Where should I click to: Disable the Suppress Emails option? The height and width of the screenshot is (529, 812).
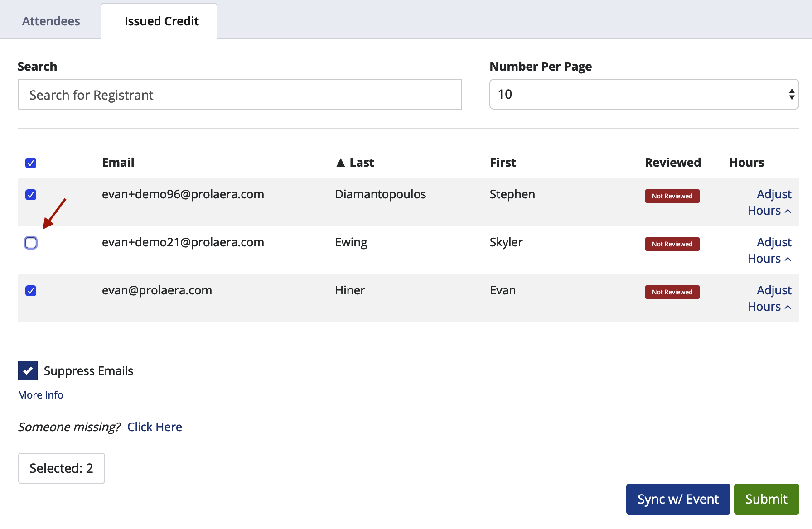pos(28,370)
